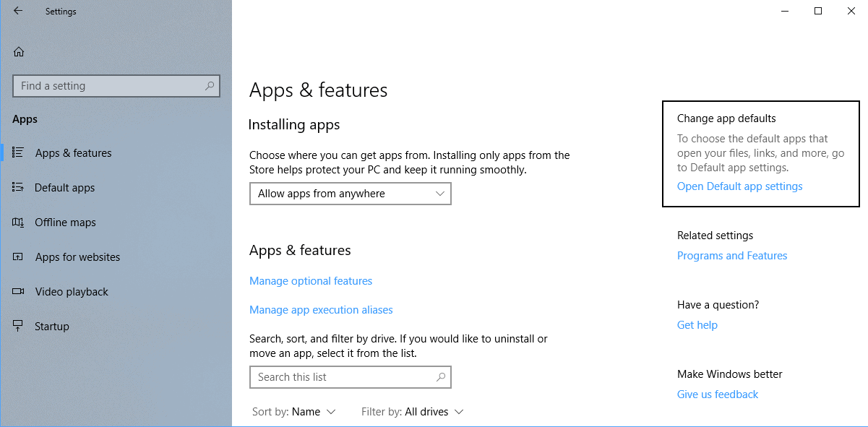This screenshot has height=427, width=868.
Task: Click the Get help link
Action: coord(697,325)
